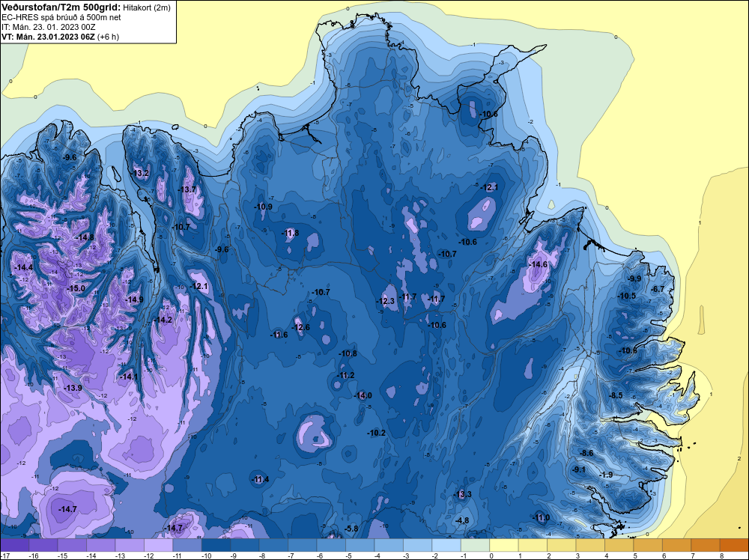Click the -10.8 temperature label
Image resolution: width=749 pixels, height=560 pixels.
click(x=348, y=354)
